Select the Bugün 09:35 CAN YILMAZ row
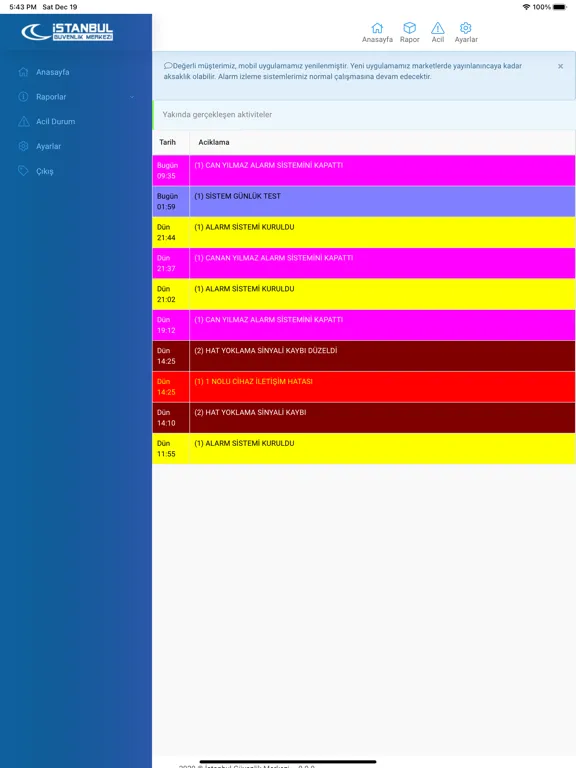The height and width of the screenshot is (768, 576). click(364, 170)
